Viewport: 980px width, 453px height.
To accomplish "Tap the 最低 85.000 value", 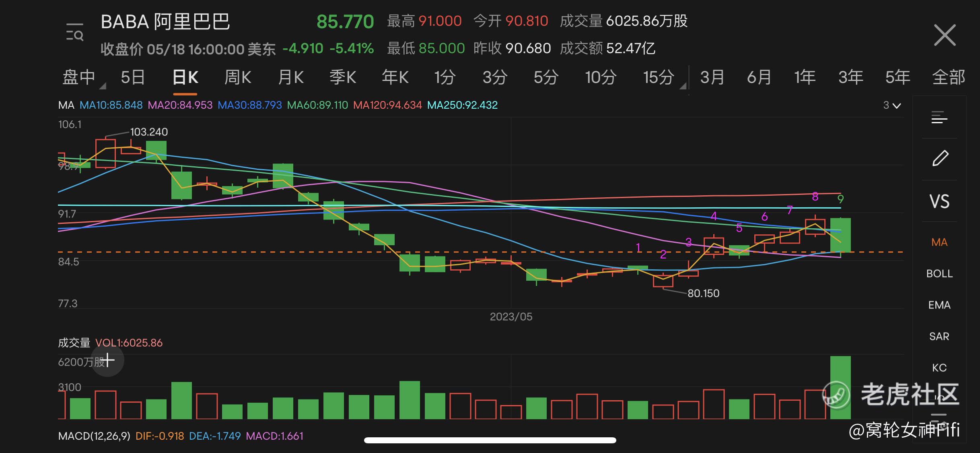I will [x=426, y=48].
